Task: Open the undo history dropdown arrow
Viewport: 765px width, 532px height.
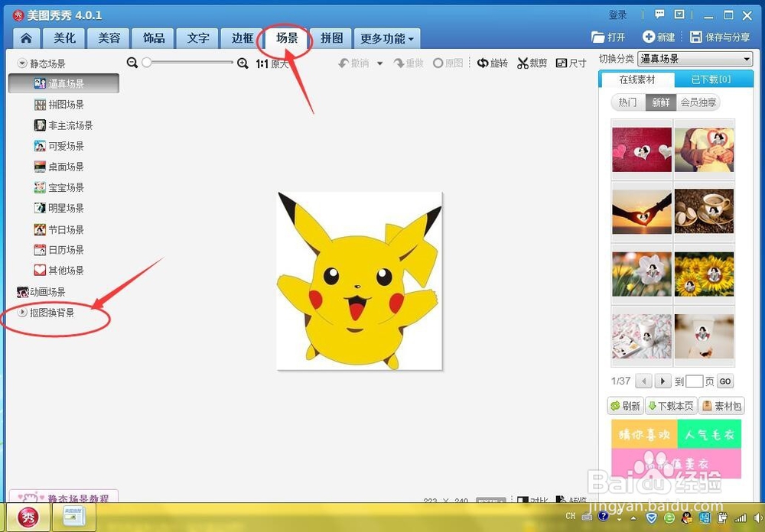Action: tap(380, 63)
